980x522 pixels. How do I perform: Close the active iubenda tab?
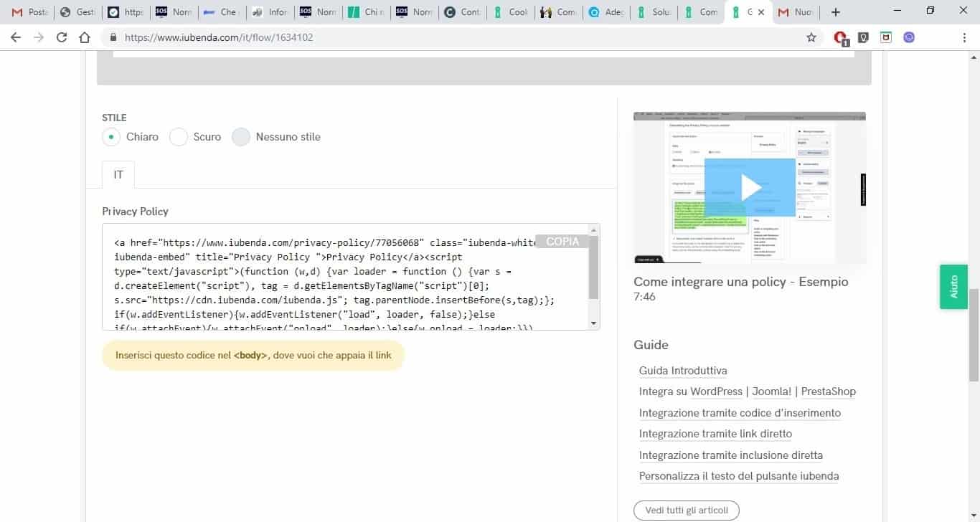coord(761,12)
